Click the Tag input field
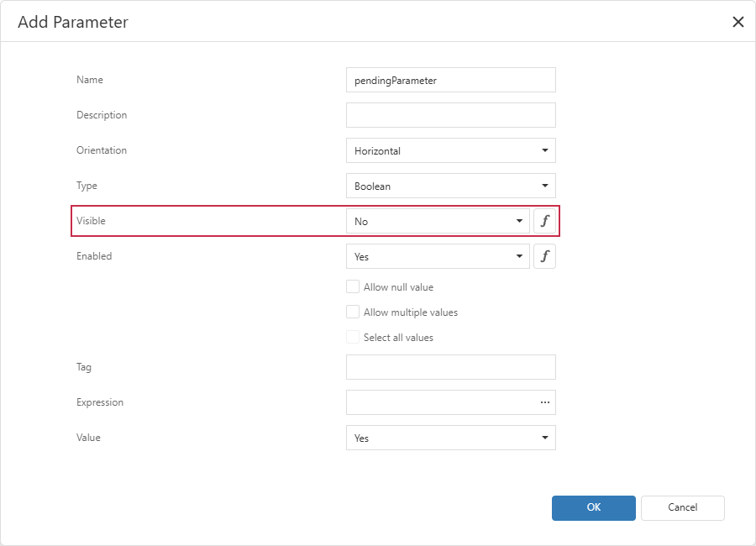This screenshot has width=756, height=546. (451, 367)
